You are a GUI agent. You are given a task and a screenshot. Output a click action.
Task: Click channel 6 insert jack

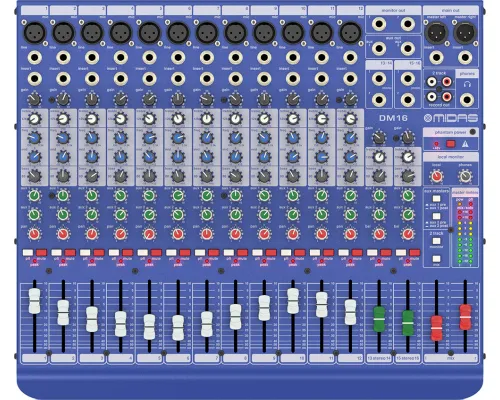click(x=178, y=79)
